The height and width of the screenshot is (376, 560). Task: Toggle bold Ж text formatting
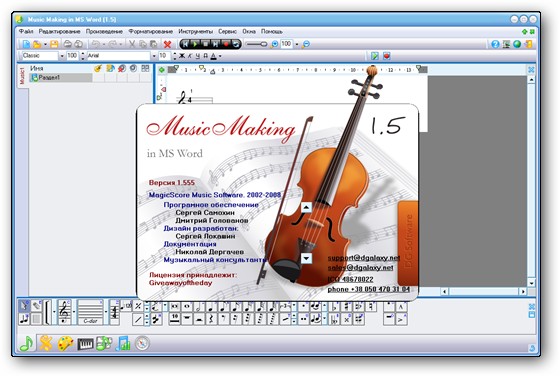(x=182, y=56)
